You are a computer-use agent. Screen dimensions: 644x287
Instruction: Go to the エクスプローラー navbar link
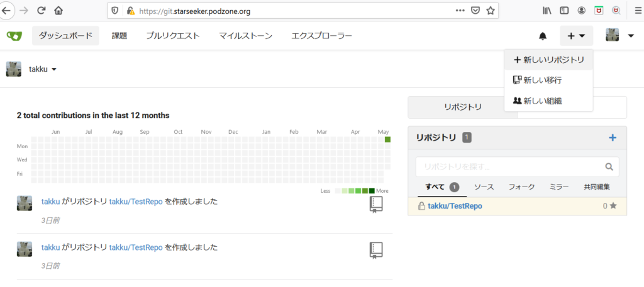(x=321, y=36)
